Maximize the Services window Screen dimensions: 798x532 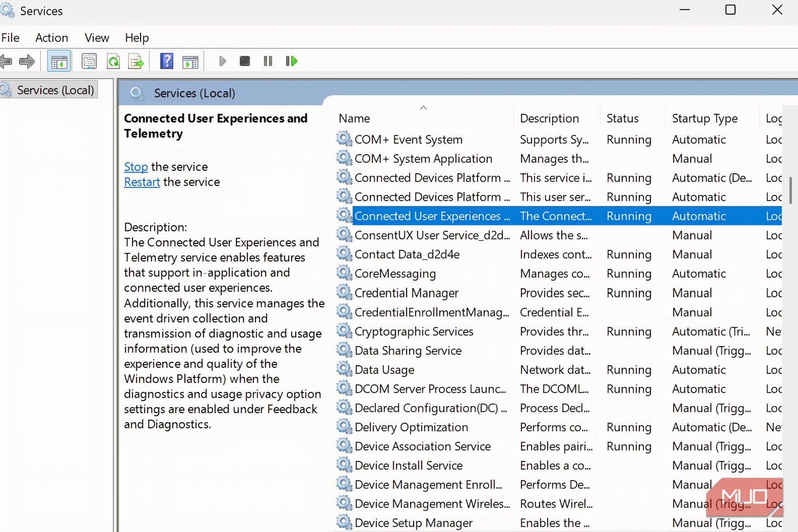click(x=730, y=10)
